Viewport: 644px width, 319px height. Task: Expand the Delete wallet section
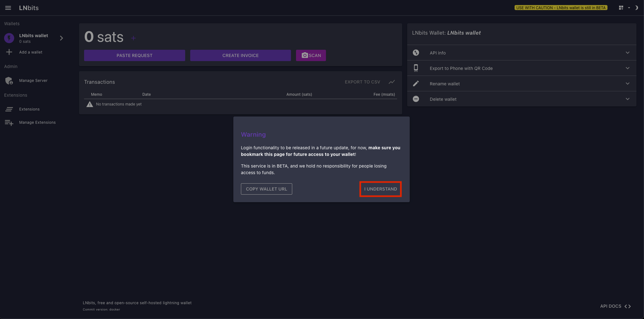point(627,99)
